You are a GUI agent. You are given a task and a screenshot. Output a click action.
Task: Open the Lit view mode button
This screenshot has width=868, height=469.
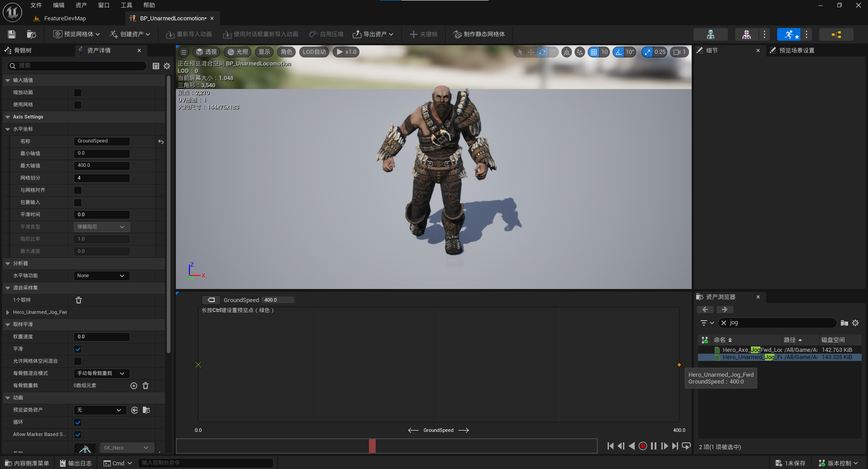point(238,52)
